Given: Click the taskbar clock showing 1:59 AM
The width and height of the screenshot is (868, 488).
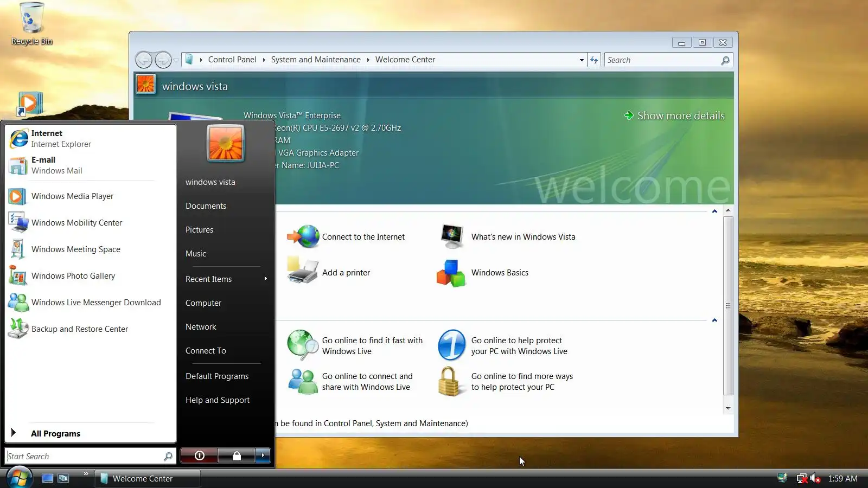Looking at the screenshot, I should [843, 478].
